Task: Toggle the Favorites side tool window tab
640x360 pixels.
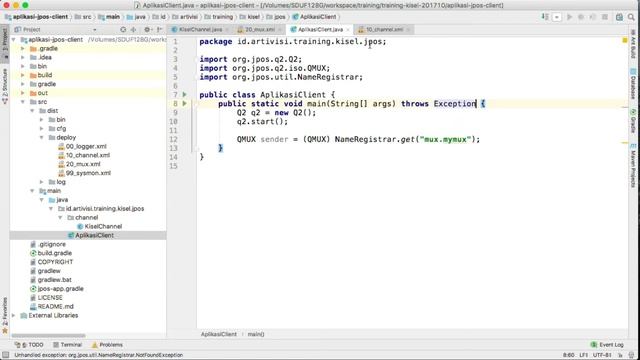Action: pos(5,315)
